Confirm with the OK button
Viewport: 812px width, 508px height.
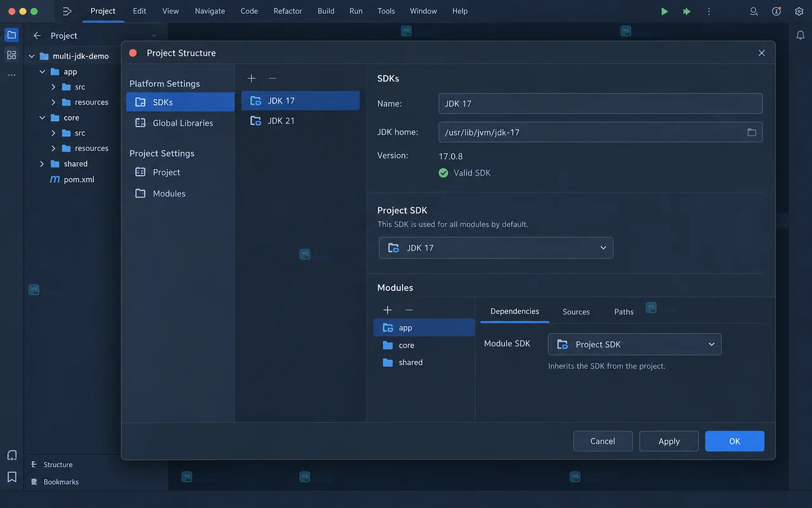[735, 441]
